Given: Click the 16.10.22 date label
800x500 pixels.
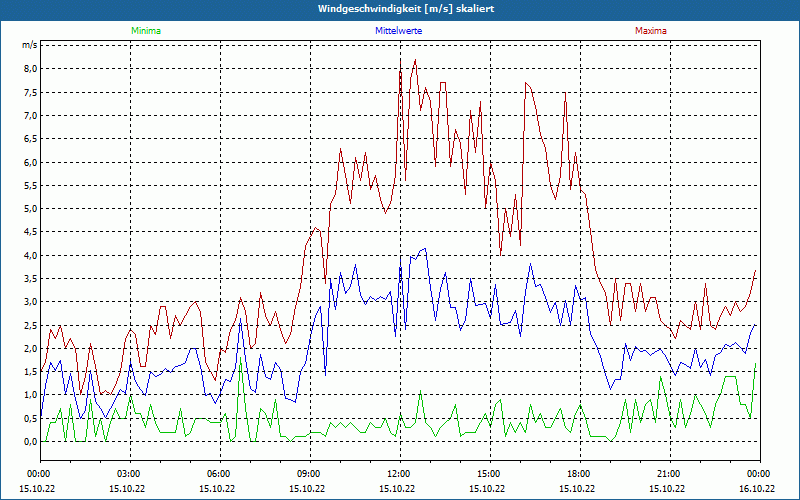Looking at the screenshot, I should click(x=757, y=489).
